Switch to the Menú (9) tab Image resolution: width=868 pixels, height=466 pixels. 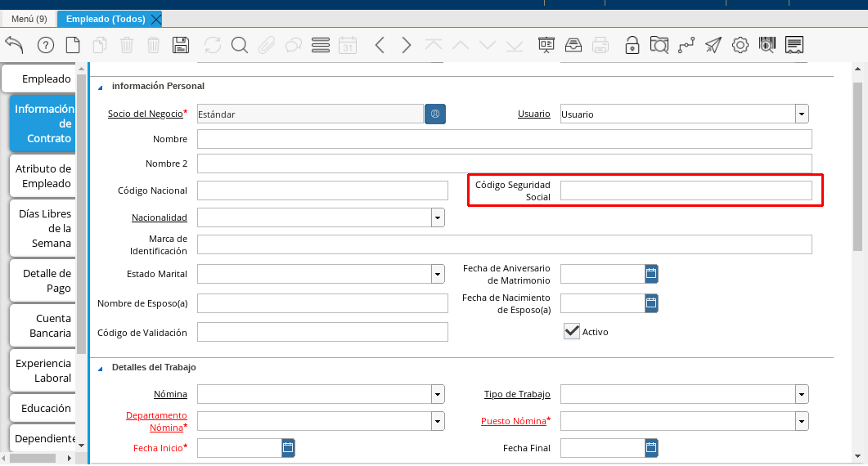point(29,19)
